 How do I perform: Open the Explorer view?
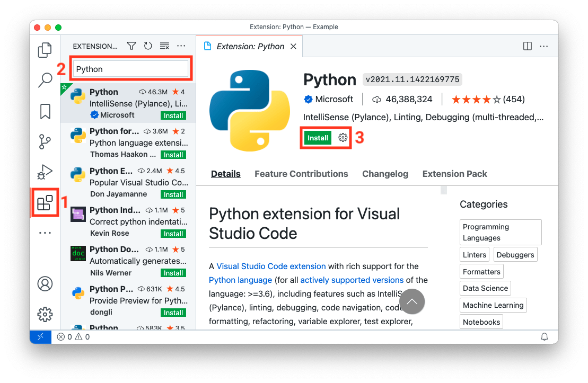pos(45,49)
